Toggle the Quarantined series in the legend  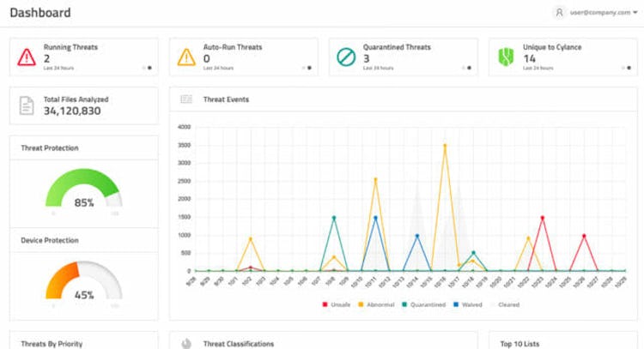click(x=424, y=304)
